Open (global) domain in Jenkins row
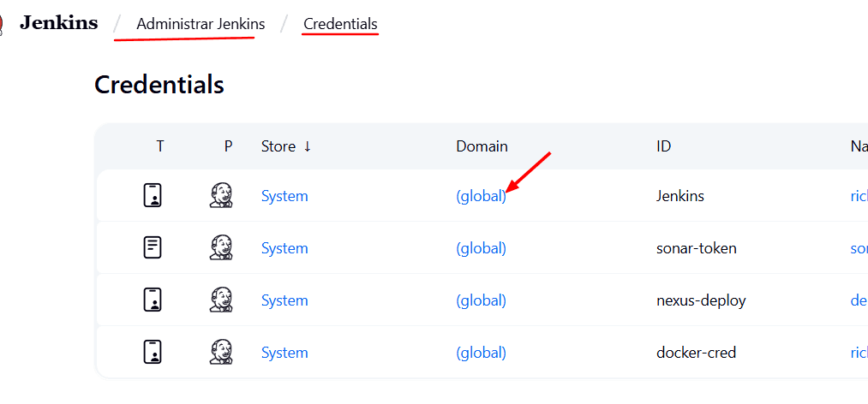This screenshot has height=404, width=868. point(481,196)
